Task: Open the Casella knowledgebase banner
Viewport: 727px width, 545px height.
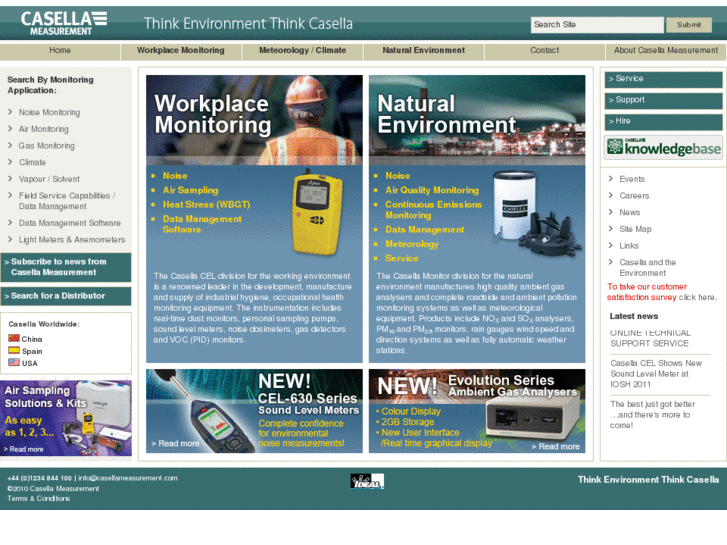Action: 663,147
